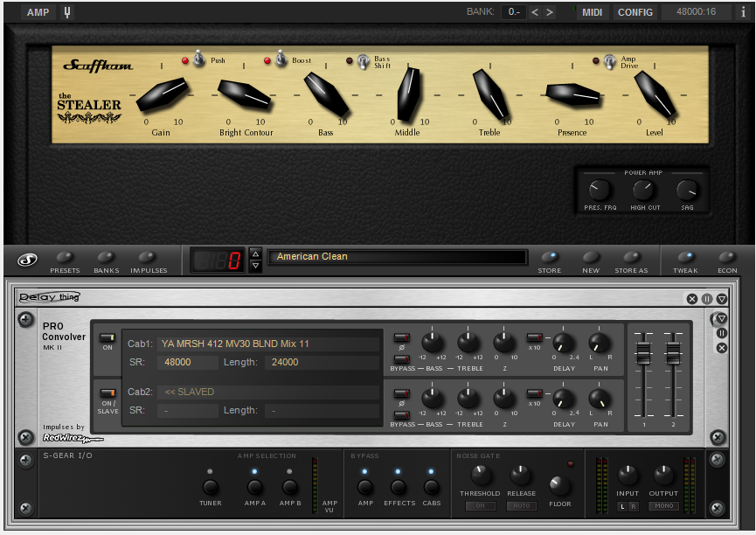The height and width of the screenshot is (535, 756).
Task: Open Cab2 SLAVED impulse selector
Action: 267,392
